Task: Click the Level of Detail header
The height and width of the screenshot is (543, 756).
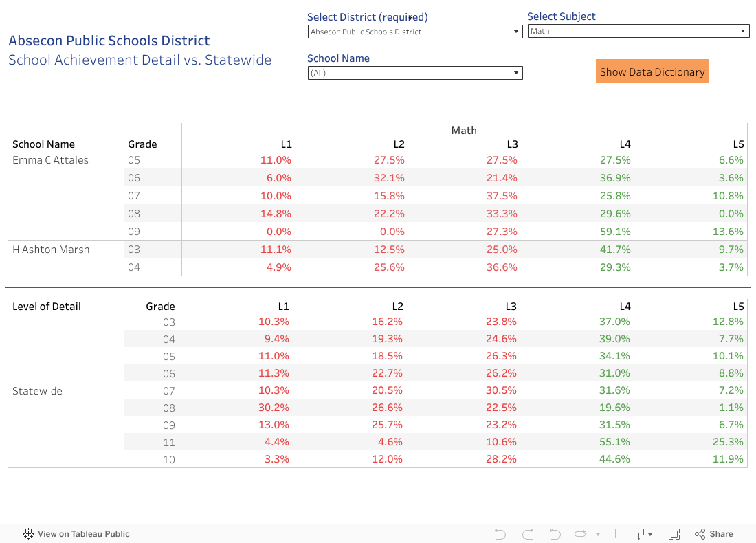Action: click(x=47, y=307)
